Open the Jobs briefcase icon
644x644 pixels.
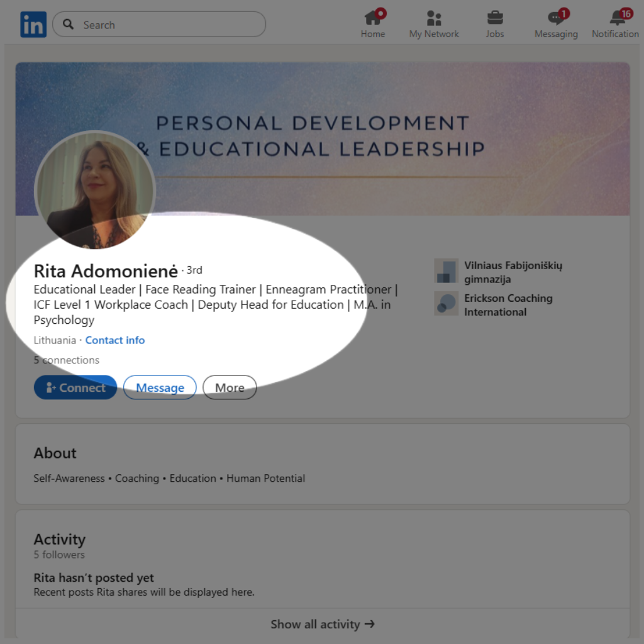point(495,18)
